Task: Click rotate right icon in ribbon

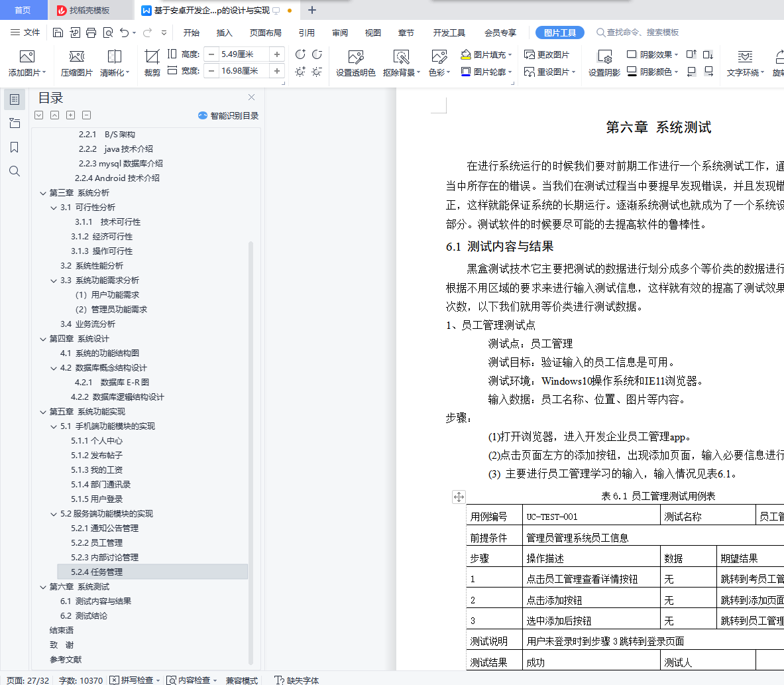Action: tap(317, 54)
